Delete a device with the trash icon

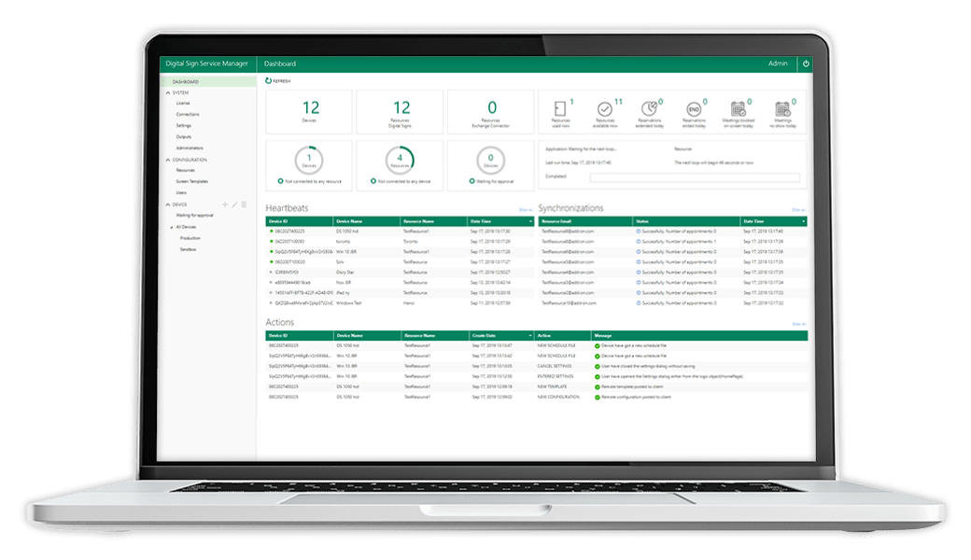click(243, 203)
